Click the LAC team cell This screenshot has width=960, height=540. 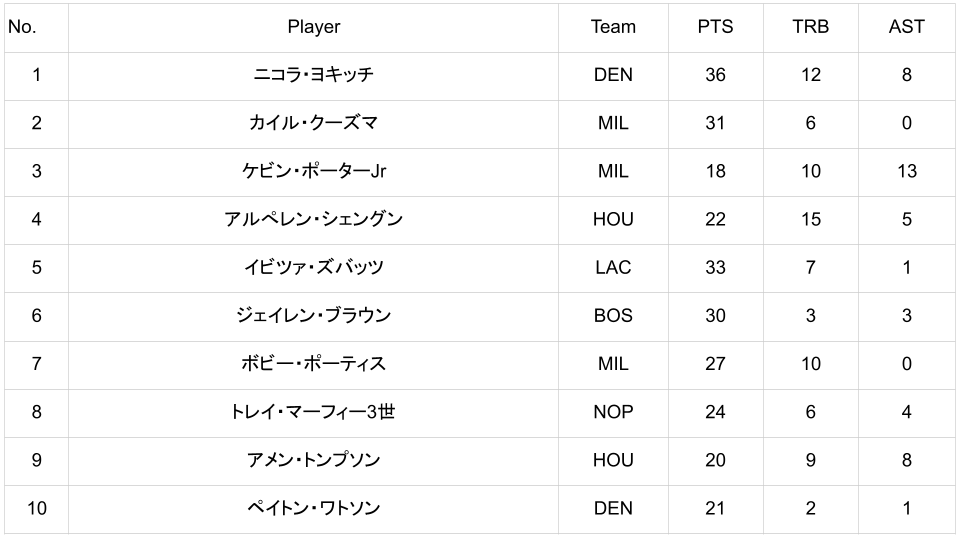(x=613, y=267)
